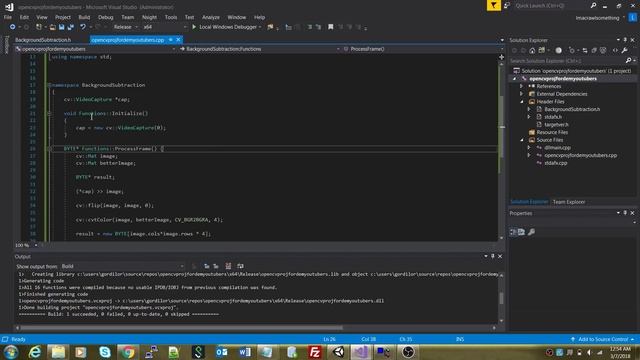
Task: Click the Output pane horizontal scrollbar
Action: 182,328
